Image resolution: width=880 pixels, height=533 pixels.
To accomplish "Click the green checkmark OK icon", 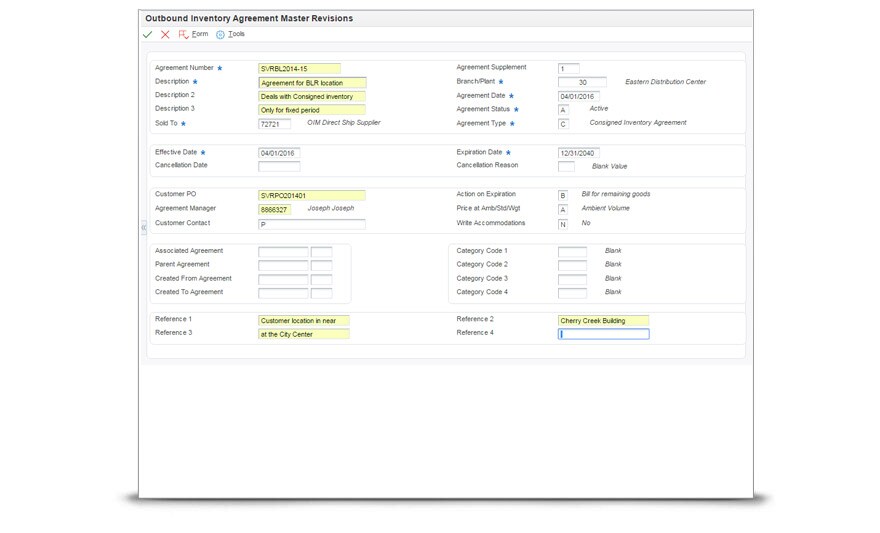I will pyautogui.click(x=148, y=34).
